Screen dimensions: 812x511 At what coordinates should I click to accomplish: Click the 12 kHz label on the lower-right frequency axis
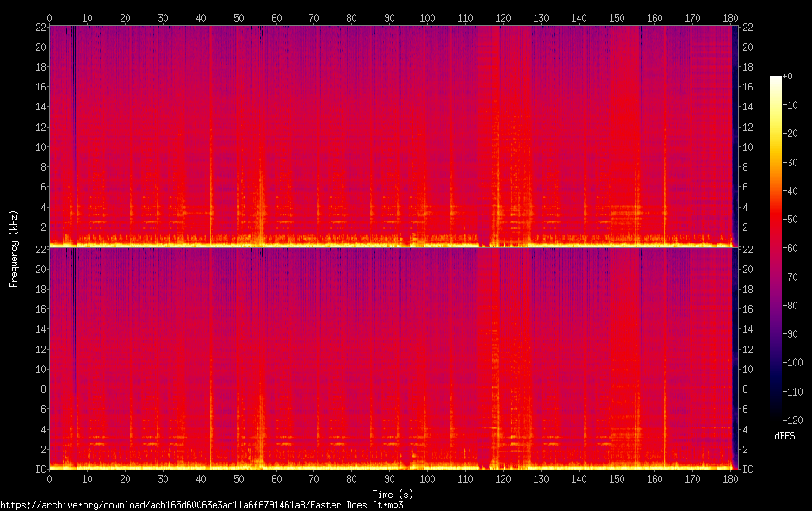(x=747, y=349)
